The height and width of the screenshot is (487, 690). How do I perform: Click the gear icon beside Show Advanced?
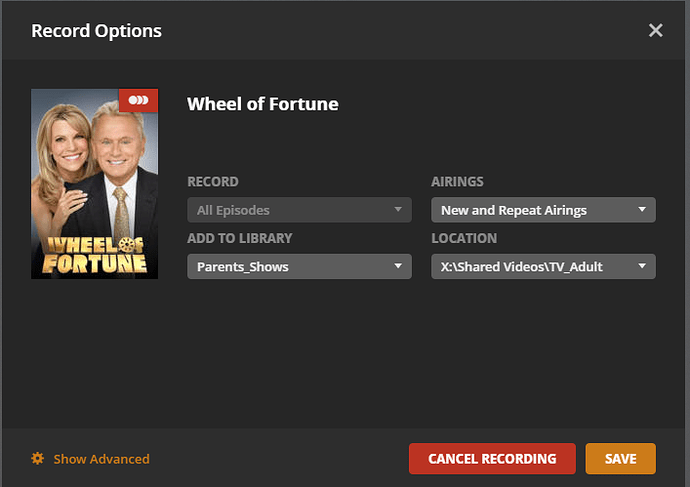tap(38, 459)
